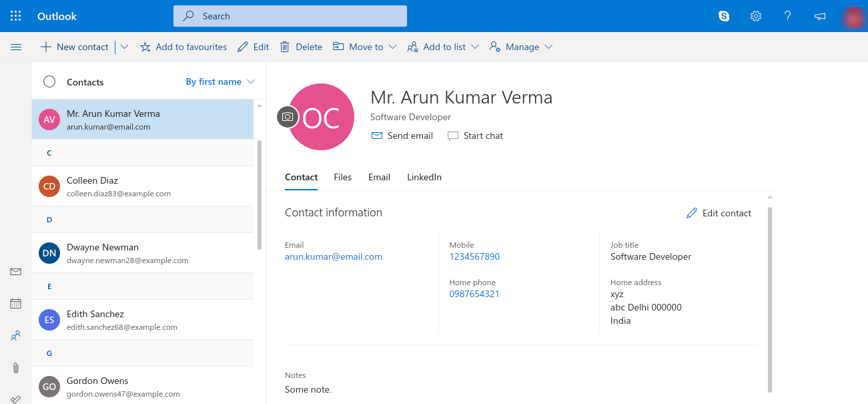
Task: Expand the By first name sort dropdown
Action: [220, 81]
